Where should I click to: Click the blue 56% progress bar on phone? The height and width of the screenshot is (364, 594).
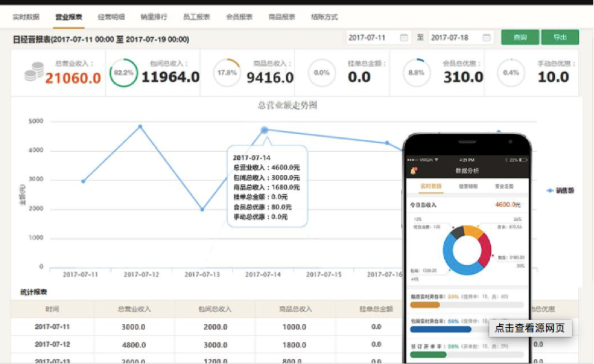(x=441, y=330)
